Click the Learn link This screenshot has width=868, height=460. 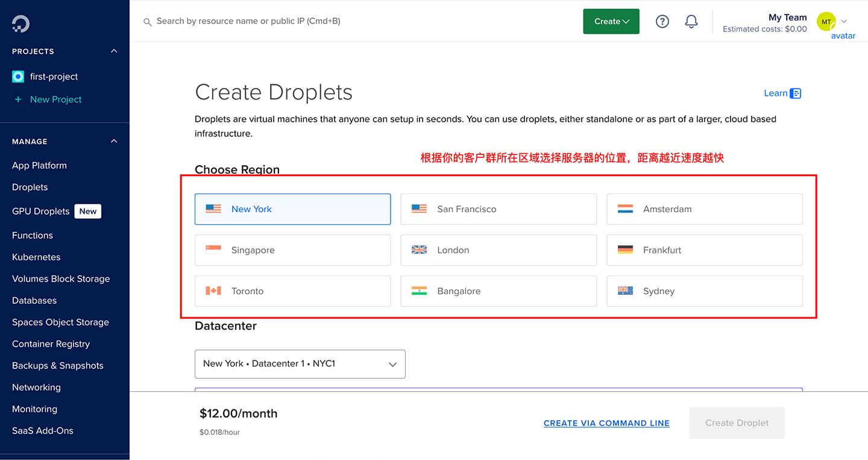pyautogui.click(x=776, y=93)
